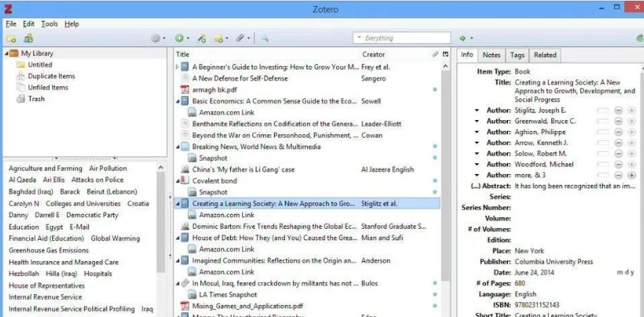Toggle name field mode for Solow author
The height and width of the screenshot is (317, 644).
pyautogui.click(x=603, y=154)
